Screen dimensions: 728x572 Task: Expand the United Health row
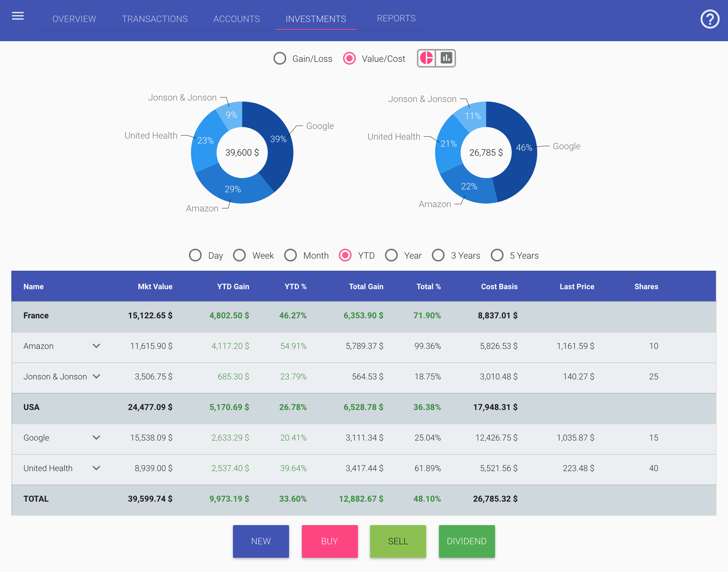(96, 468)
